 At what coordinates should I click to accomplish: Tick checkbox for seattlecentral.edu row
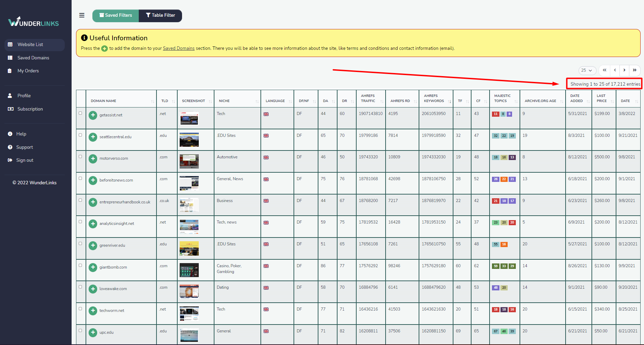[x=80, y=135]
